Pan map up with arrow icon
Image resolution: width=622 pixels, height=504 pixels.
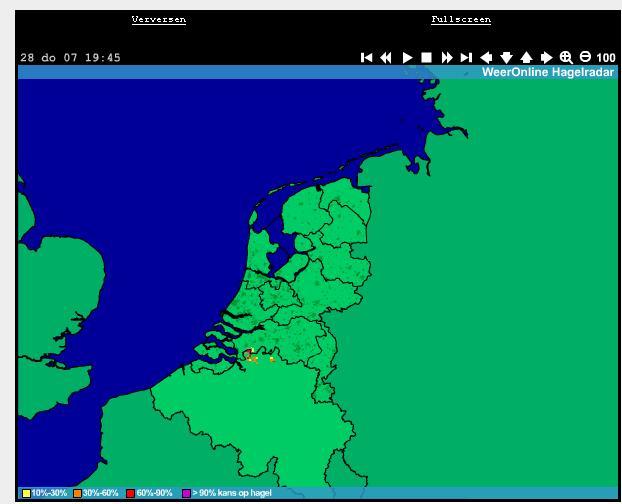point(526,57)
